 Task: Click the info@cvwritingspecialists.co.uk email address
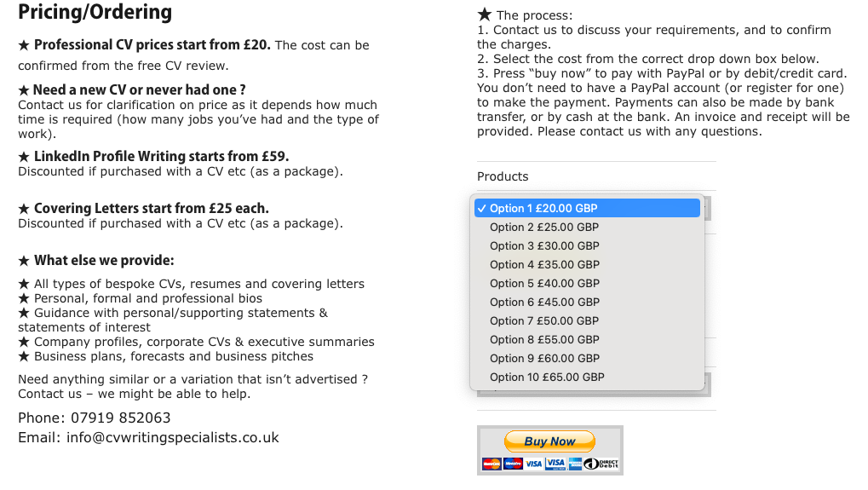[173, 437]
